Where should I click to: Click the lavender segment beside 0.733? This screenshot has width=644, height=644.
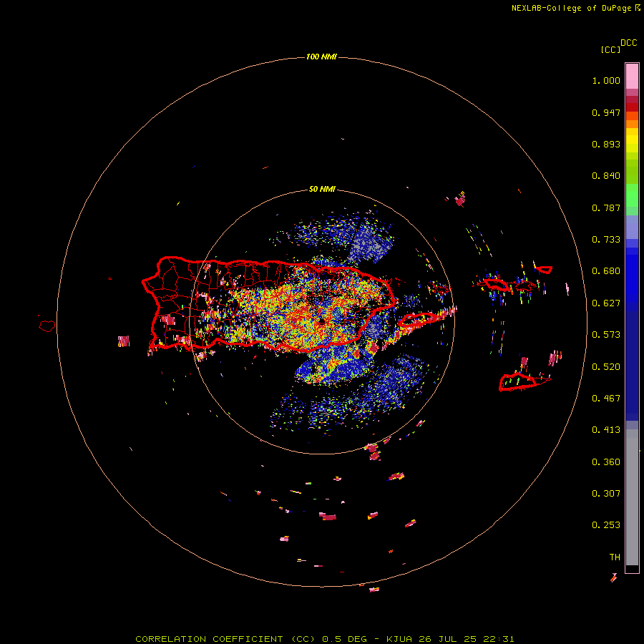click(632, 227)
